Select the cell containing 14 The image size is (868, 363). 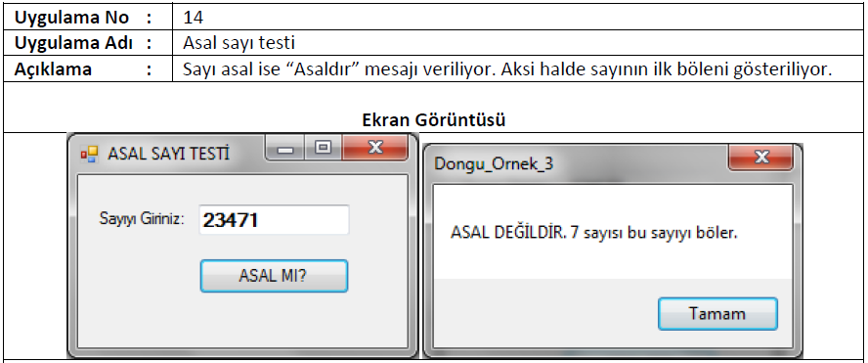(517, 18)
